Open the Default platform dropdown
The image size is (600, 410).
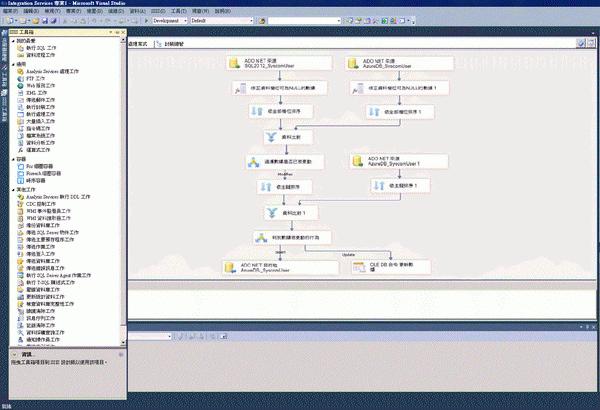pos(222,21)
